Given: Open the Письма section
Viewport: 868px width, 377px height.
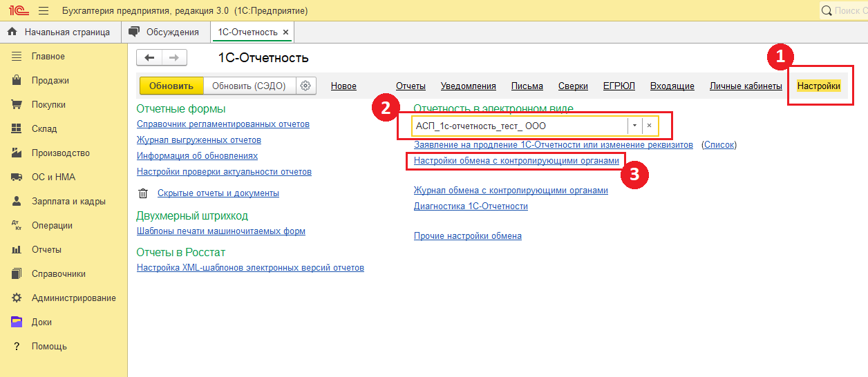Looking at the screenshot, I should pyautogui.click(x=527, y=86).
